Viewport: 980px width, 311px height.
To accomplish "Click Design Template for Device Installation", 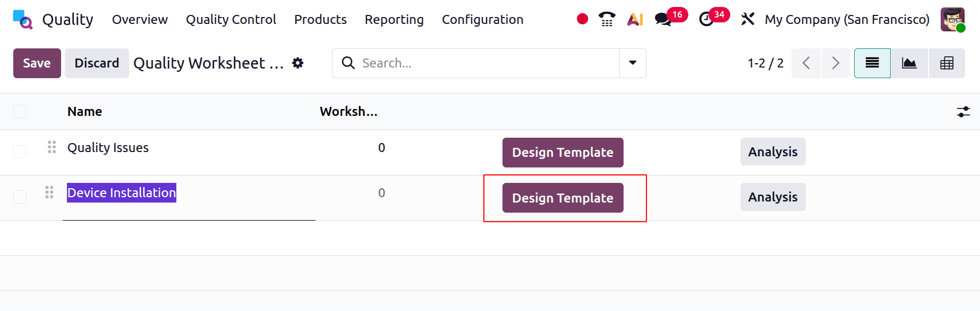I will pos(563,198).
